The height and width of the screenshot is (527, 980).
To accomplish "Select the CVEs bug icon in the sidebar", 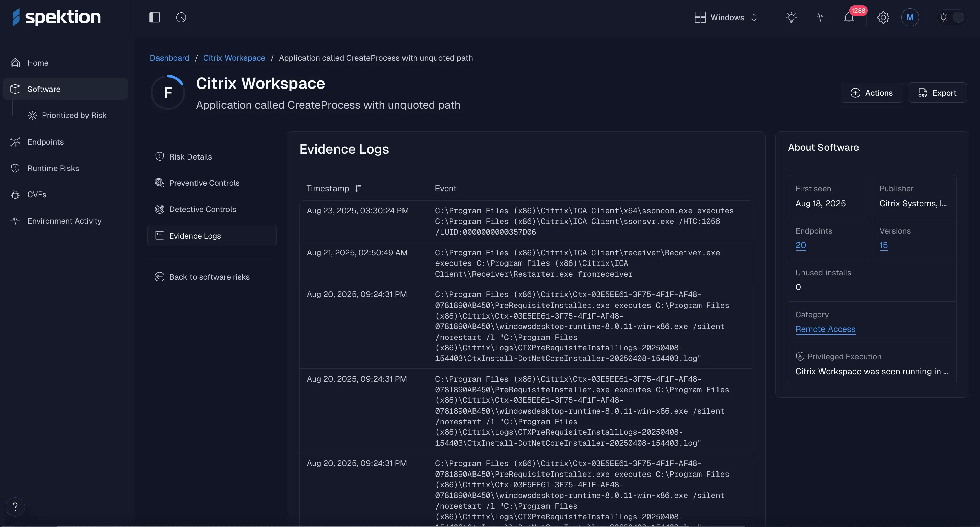I will pyautogui.click(x=15, y=194).
